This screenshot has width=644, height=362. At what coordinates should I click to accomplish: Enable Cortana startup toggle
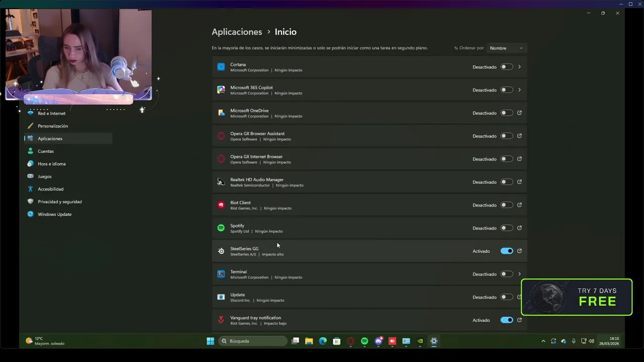[507, 67]
